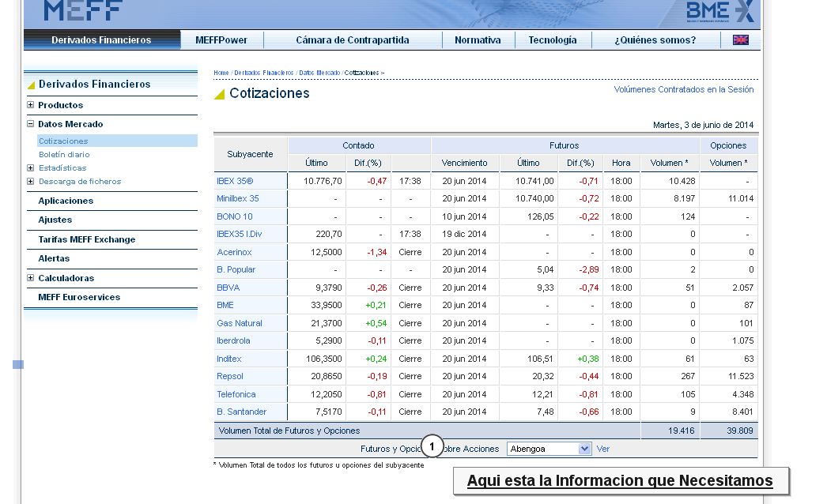Open the Inditex link
The height and width of the screenshot is (504, 827).
(229, 359)
